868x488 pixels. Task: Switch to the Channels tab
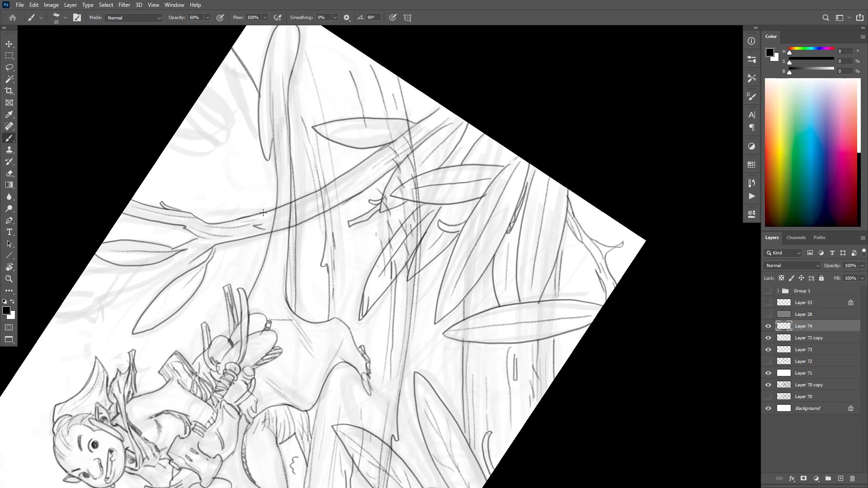click(x=796, y=237)
